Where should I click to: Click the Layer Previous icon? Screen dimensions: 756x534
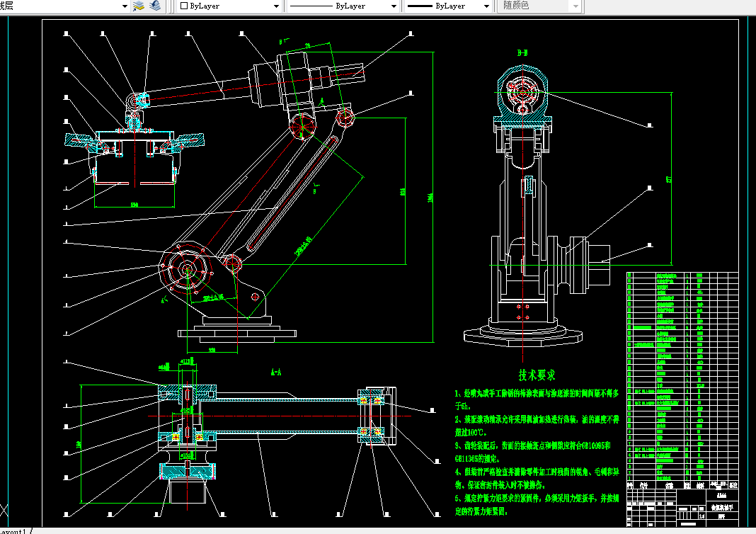(x=155, y=6)
